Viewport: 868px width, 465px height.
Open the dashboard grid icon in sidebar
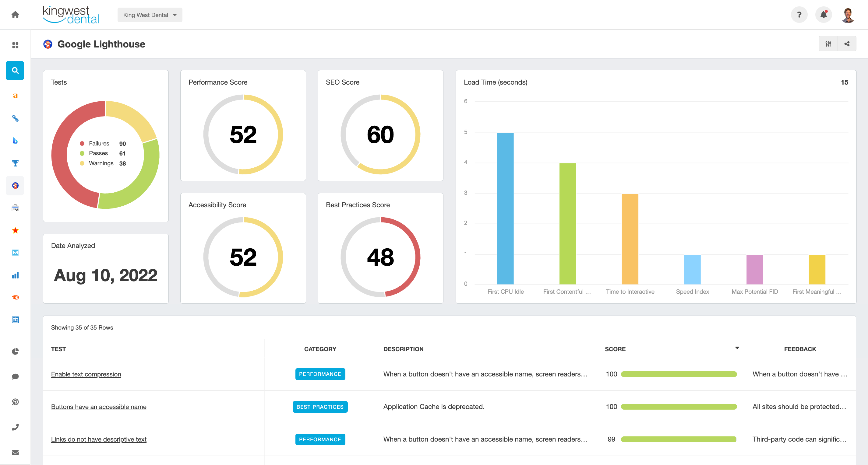coord(15,45)
